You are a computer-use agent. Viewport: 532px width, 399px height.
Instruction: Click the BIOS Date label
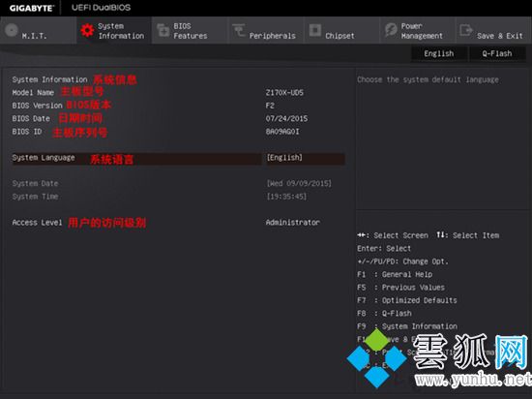[31, 118]
